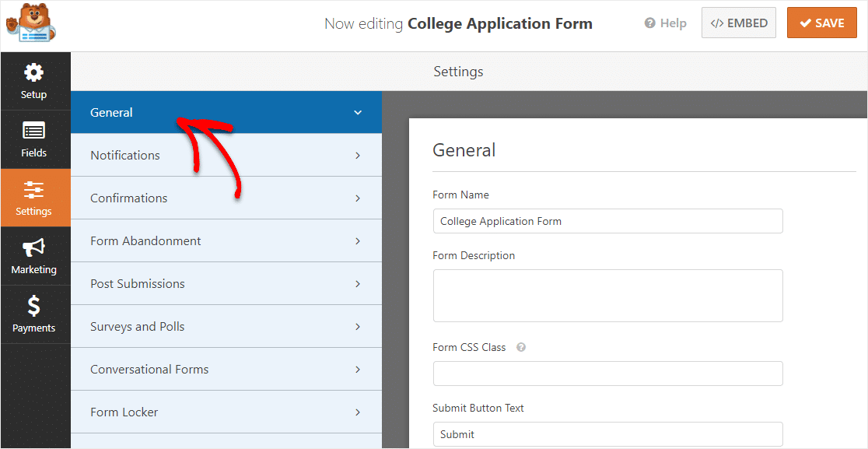Open the Help link
The height and width of the screenshot is (449, 868).
666,23
